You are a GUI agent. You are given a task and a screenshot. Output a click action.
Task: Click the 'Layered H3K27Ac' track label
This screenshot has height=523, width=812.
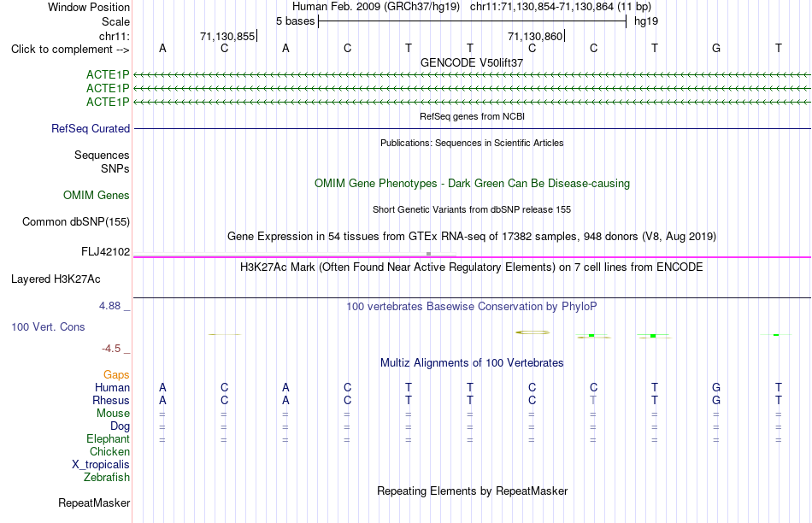click(56, 279)
